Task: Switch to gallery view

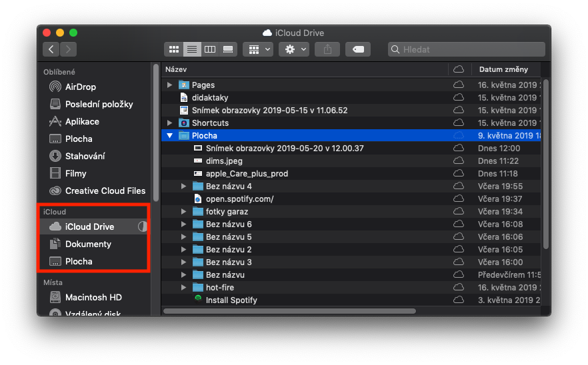Action: point(228,49)
